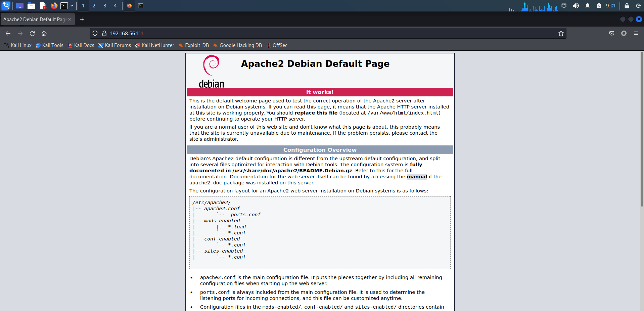Open Firefox home page
The height and width of the screenshot is (311, 644).
tap(44, 34)
